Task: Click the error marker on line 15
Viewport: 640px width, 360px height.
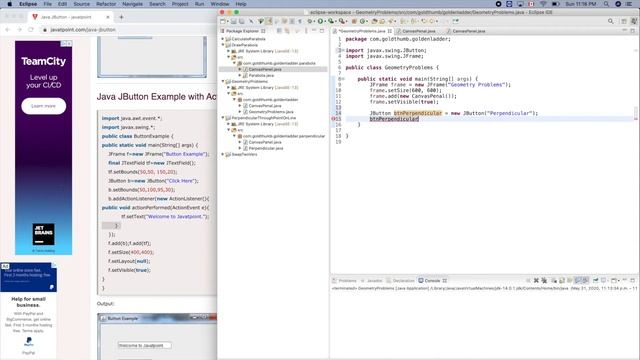Action: tap(333, 119)
